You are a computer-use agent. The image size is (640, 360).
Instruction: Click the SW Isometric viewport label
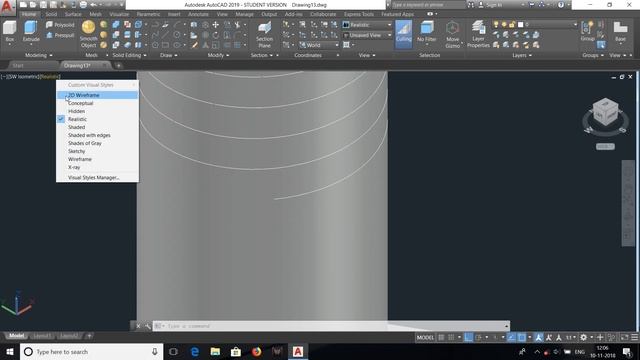click(x=23, y=77)
